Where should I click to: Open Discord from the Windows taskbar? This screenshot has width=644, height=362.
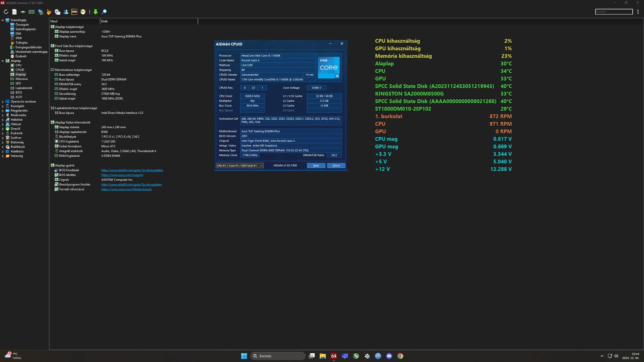click(389, 356)
